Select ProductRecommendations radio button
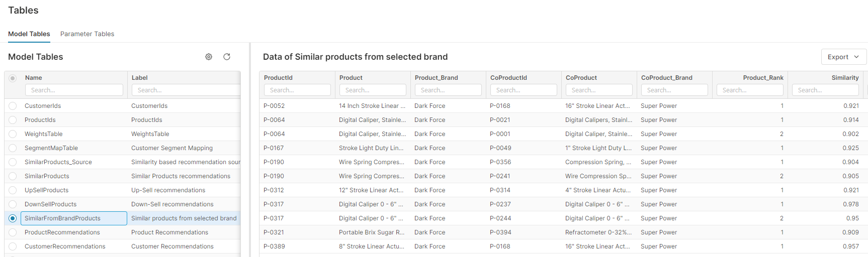 click(13, 232)
